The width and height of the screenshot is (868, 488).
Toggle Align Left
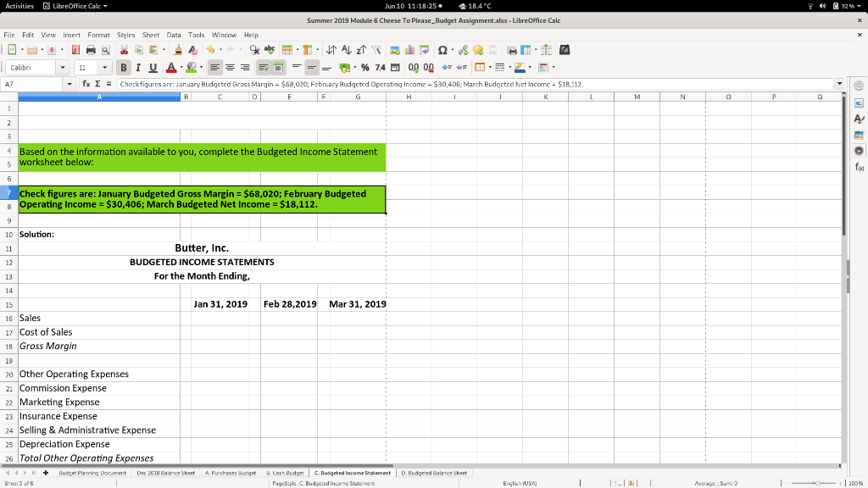pos(214,68)
